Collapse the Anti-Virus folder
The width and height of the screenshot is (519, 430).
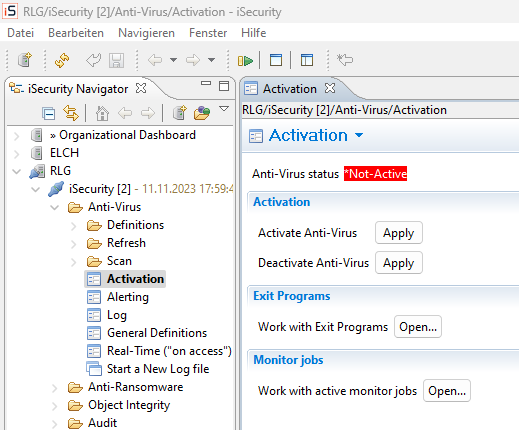tap(55, 208)
